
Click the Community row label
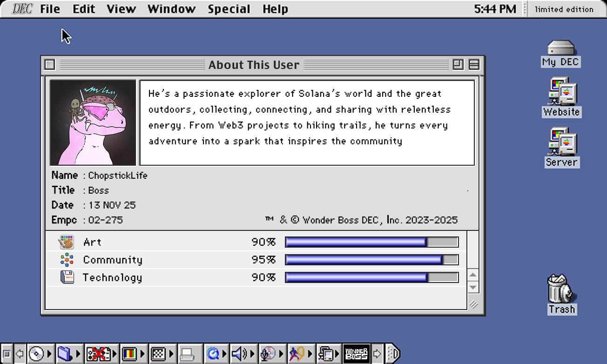pos(113,260)
